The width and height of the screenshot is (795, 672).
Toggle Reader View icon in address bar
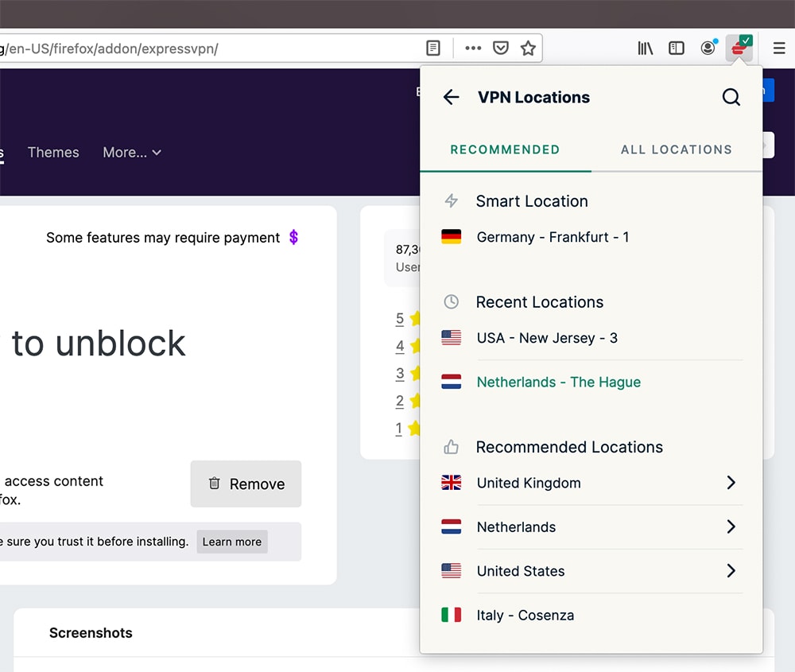pos(433,49)
